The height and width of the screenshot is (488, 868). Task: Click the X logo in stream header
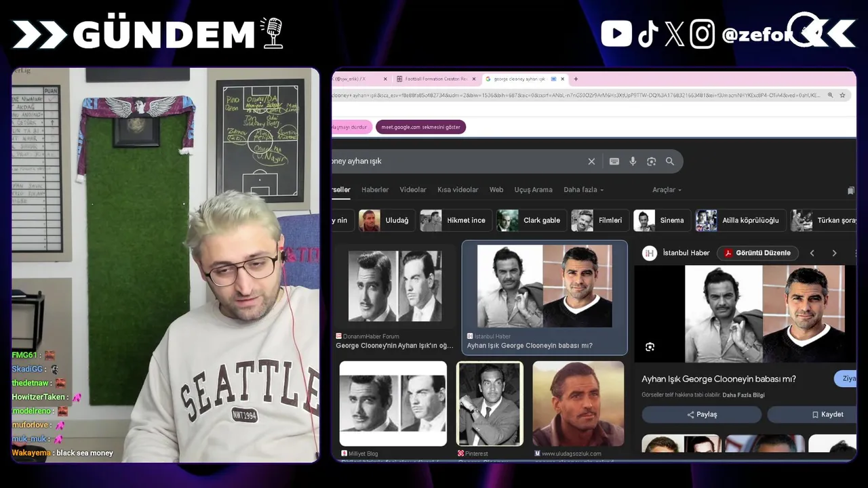coord(675,33)
